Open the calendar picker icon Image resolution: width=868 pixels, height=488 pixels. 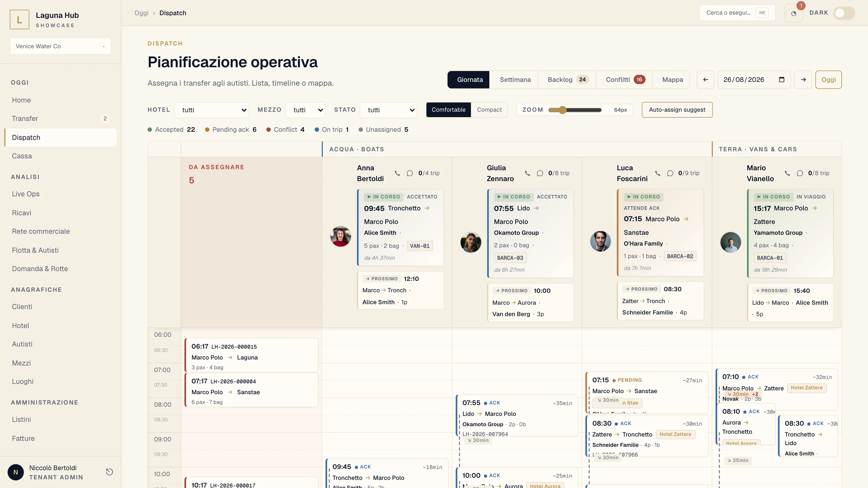tap(782, 79)
